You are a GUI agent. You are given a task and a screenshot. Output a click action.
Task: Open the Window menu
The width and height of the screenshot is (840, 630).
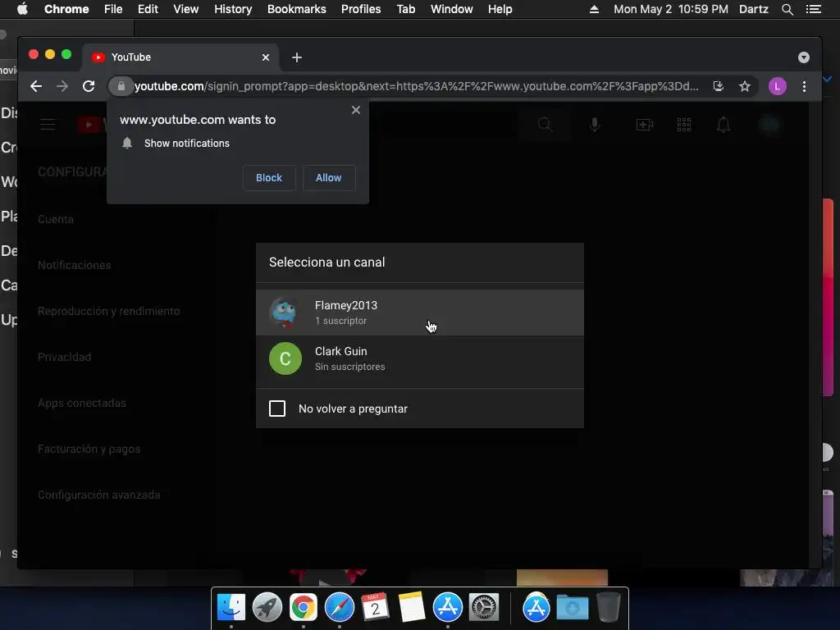click(452, 9)
